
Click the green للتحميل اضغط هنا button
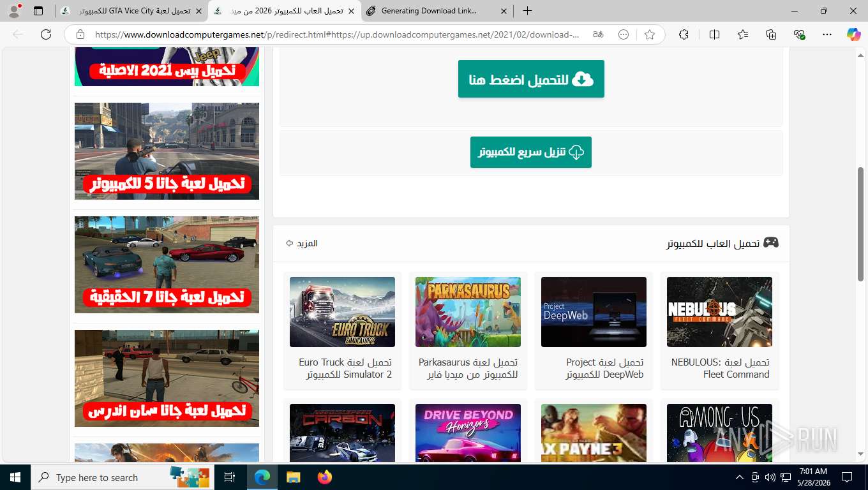tap(531, 79)
